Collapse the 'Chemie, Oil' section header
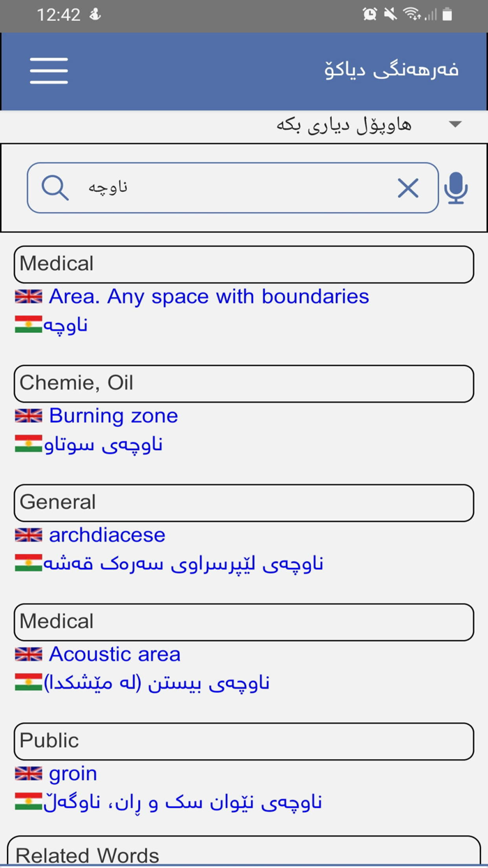488x868 pixels. tap(244, 383)
